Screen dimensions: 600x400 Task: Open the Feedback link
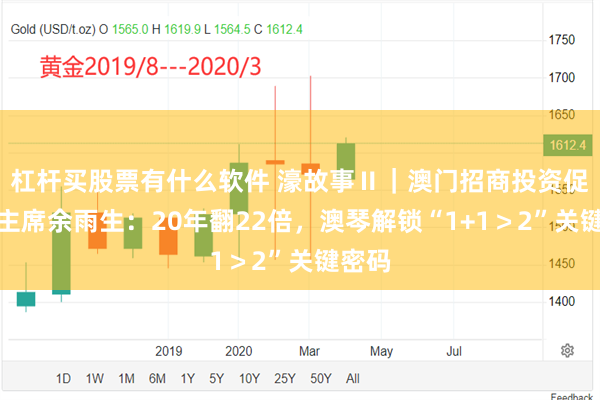(571, 396)
